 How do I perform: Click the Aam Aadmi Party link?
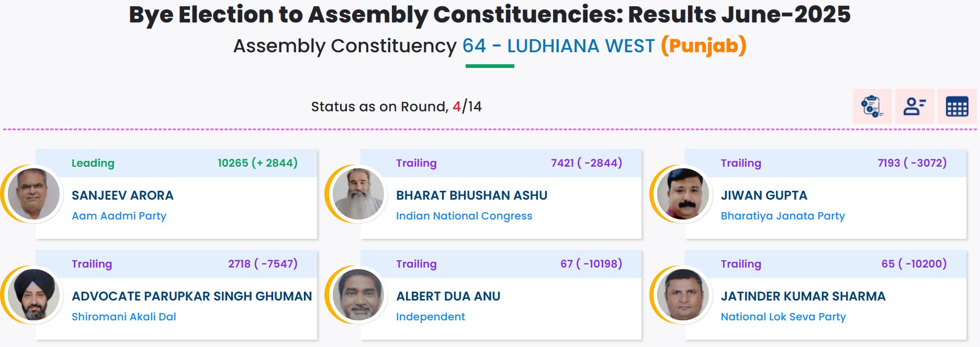[119, 216]
